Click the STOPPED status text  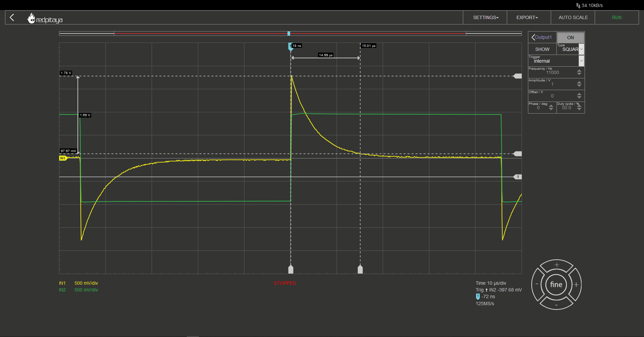(x=285, y=283)
